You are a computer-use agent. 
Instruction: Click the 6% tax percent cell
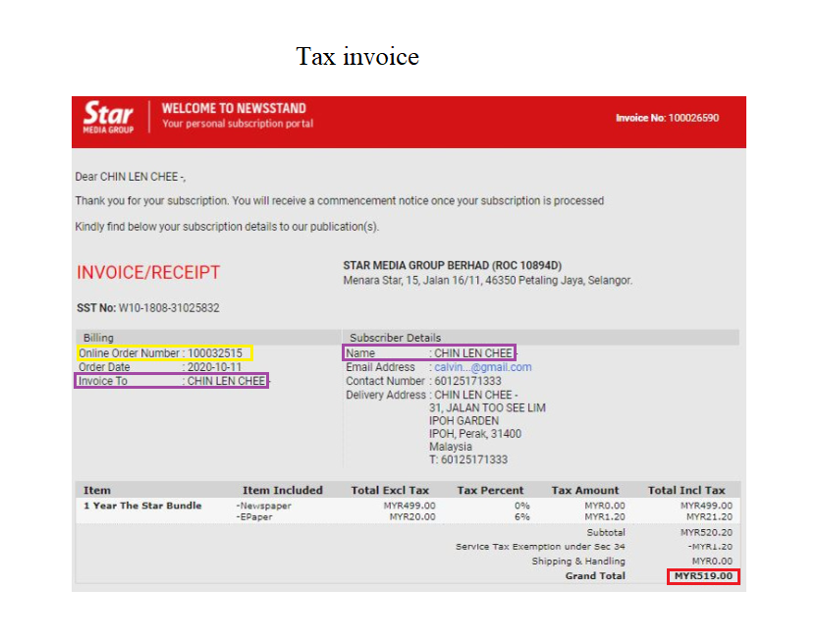521,517
